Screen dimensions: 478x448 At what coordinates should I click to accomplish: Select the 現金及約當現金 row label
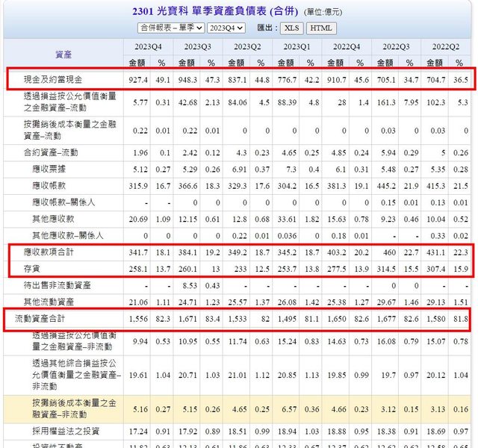point(55,78)
